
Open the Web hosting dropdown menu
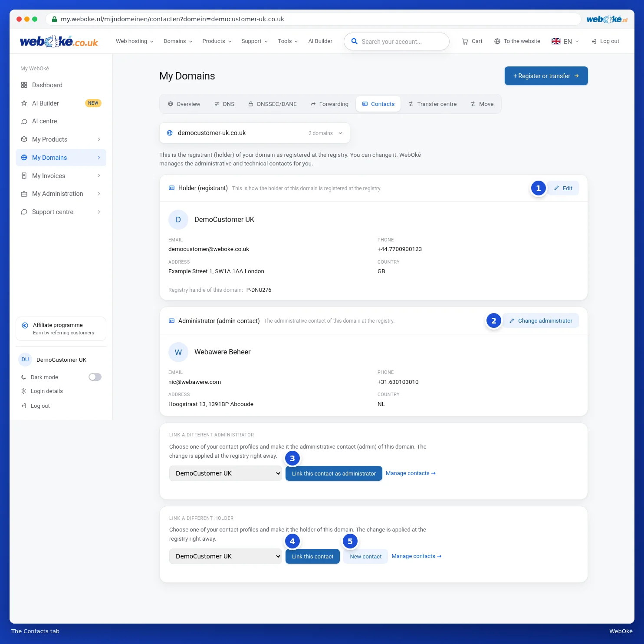coord(135,41)
